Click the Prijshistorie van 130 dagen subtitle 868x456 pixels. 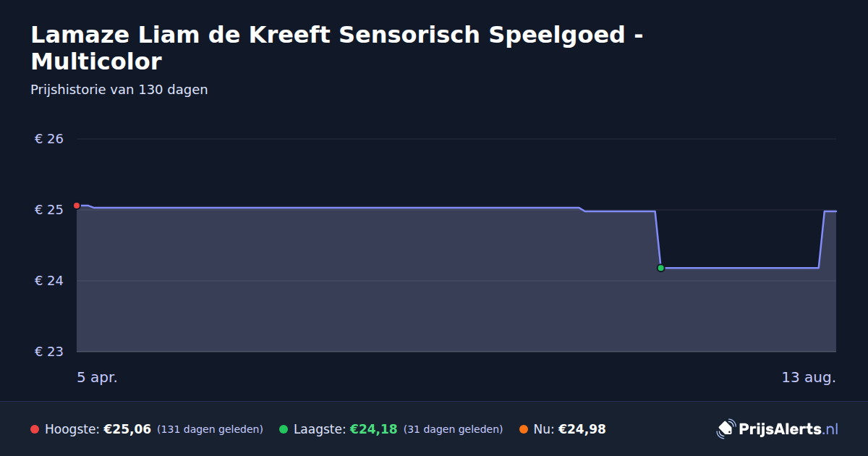coord(119,90)
